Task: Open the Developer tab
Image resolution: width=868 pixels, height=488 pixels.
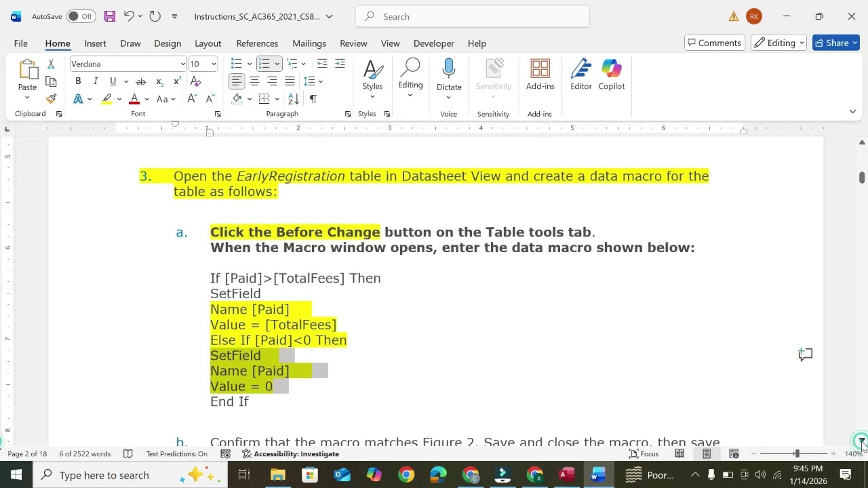Action: click(433, 43)
